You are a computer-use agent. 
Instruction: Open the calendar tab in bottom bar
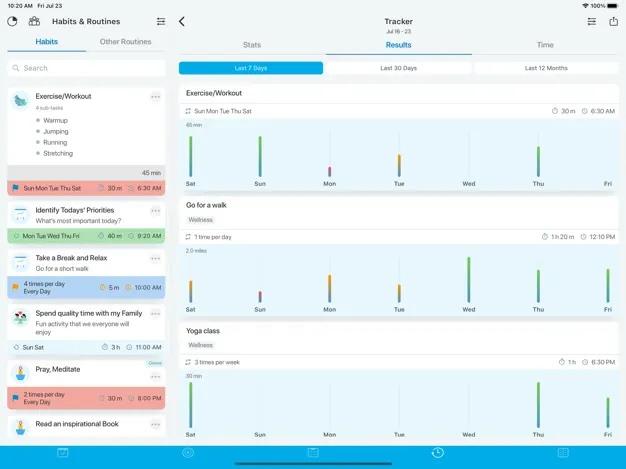pyautogui.click(x=63, y=452)
